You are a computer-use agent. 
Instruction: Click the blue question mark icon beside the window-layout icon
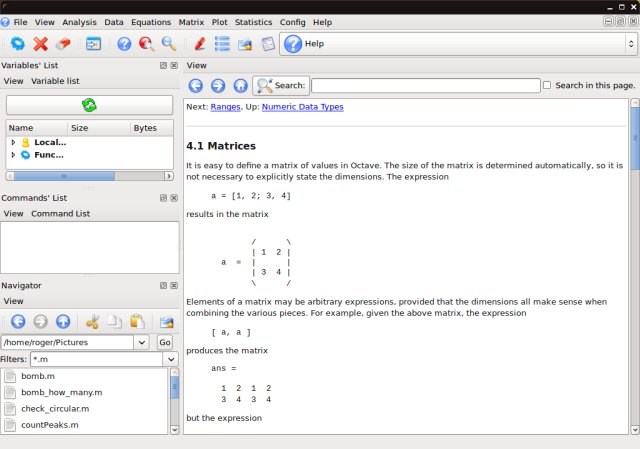tap(124, 44)
